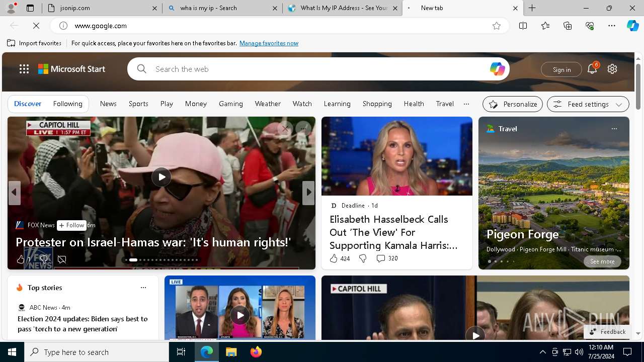Image resolution: width=644 pixels, height=362 pixels.
Task: Click Manage favorites now link
Action: point(269,43)
